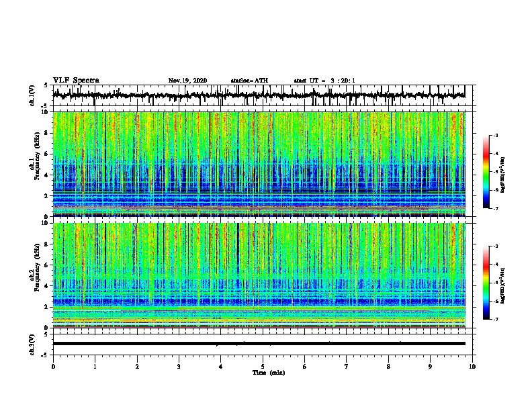Click the "8" tick on time axis
The width and height of the screenshot is (532, 411).
388,367
